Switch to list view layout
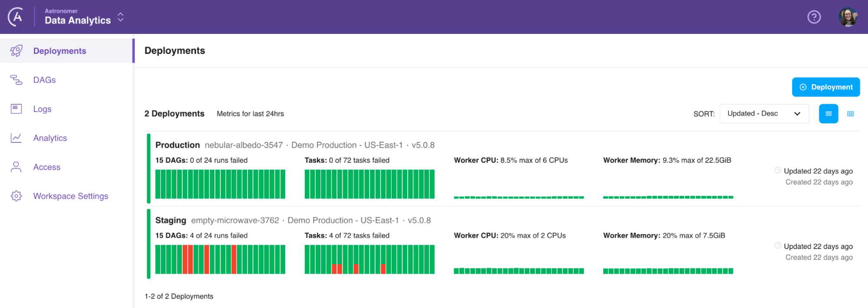The image size is (868, 308). click(x=828, y=114)
